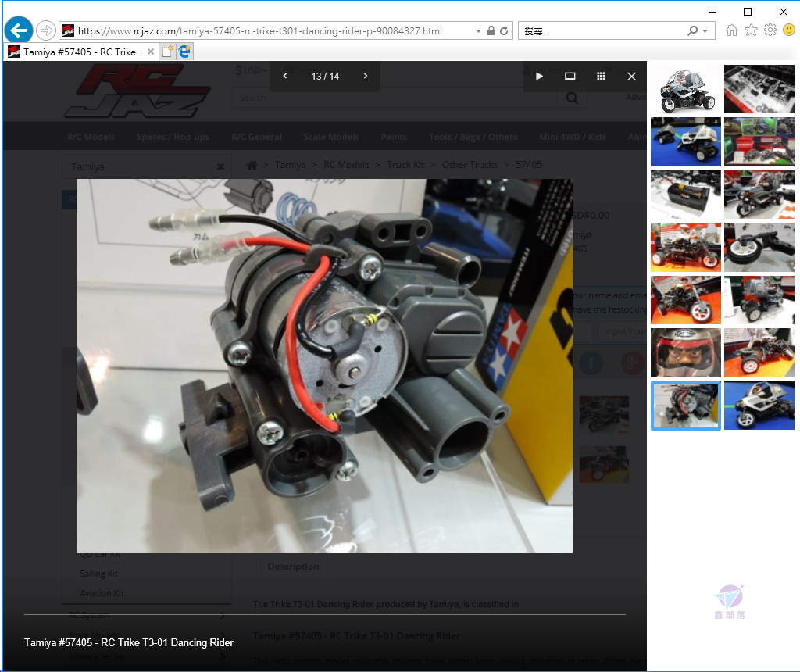Toggle the thumbnail grid panel
The width and height of the screenshot is (800, 672).
click(601, 76)
